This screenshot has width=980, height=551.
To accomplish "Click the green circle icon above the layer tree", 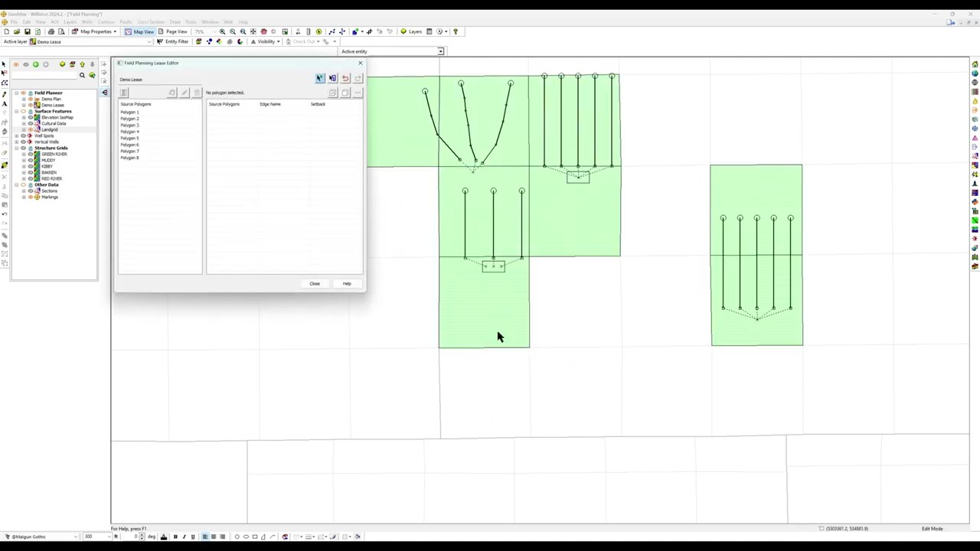I will [x=35, y=64].
